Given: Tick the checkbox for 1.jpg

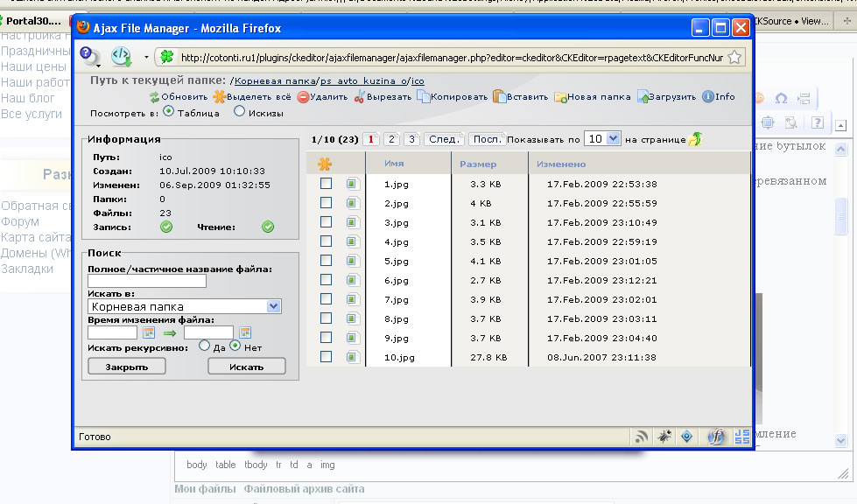Looking at the screenshot, I should (326, 184).
